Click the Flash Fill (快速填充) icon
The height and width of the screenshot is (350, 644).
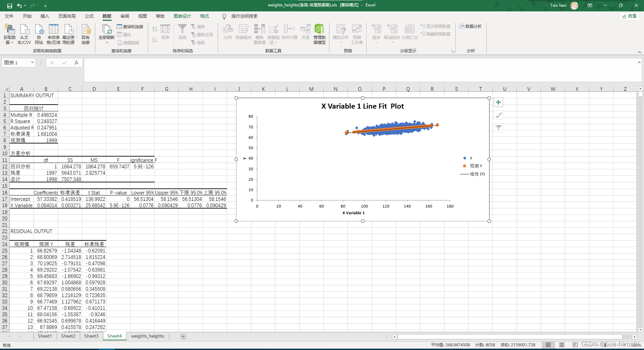[244, 32]
